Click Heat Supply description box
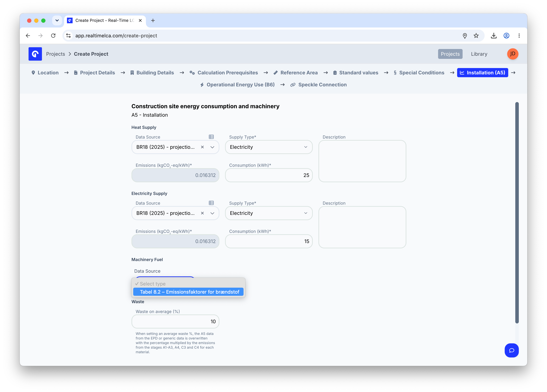547x392 pixels. [362, 161]
